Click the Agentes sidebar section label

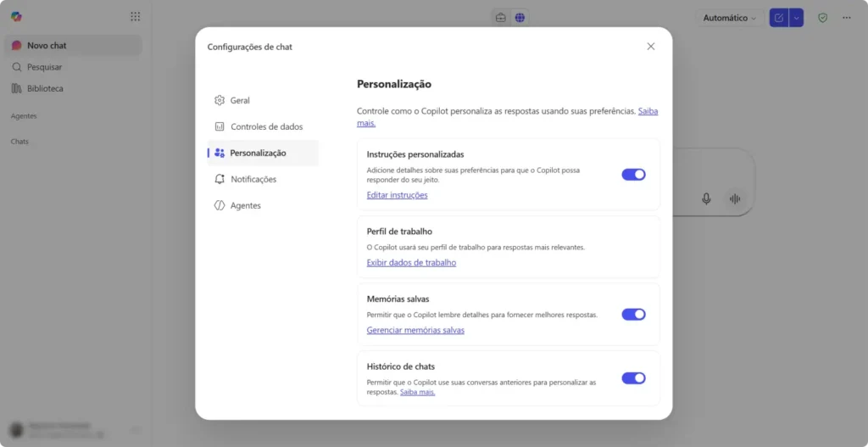point(24,116)
